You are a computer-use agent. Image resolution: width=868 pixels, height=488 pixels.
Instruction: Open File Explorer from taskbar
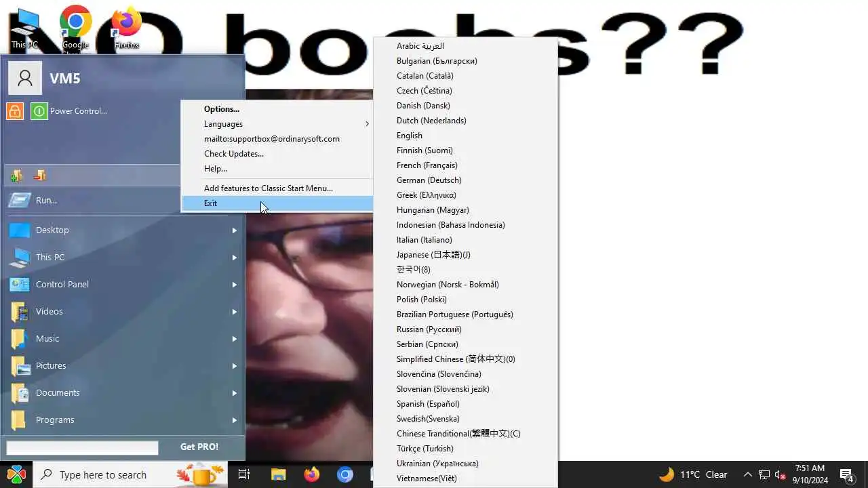click(278, 474)
